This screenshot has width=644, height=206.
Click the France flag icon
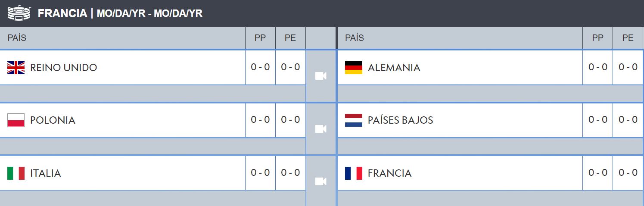click(x=354, y=173)
